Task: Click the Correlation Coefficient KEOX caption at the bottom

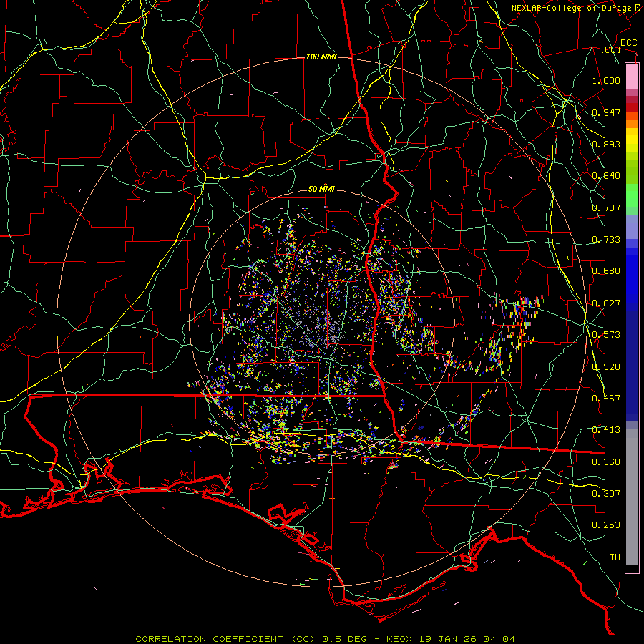Action: pyautogui.click(x=325, y=639)
